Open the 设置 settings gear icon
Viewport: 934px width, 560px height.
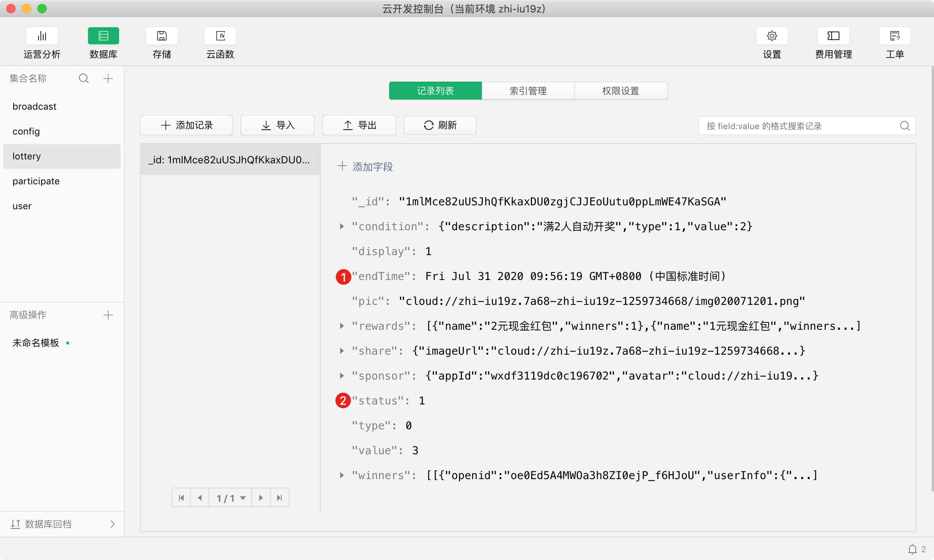pos(772,36)
